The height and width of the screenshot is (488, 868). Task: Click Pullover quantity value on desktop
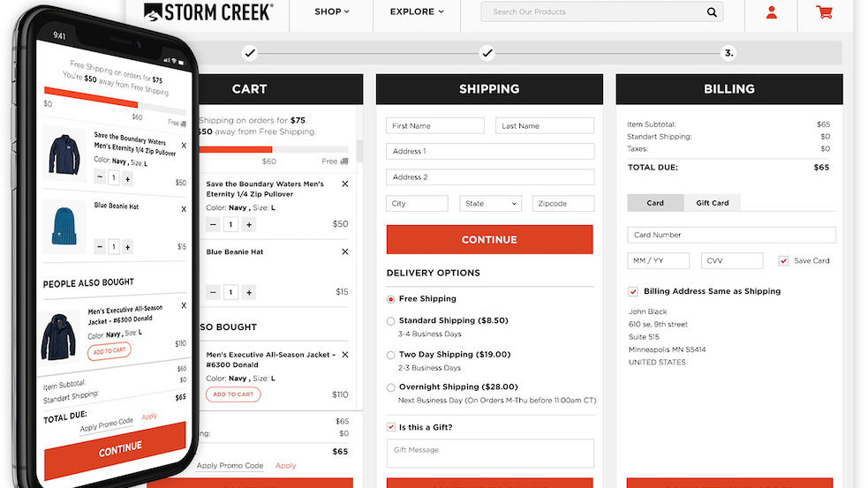pyautogui.click(x=230, y=224)
